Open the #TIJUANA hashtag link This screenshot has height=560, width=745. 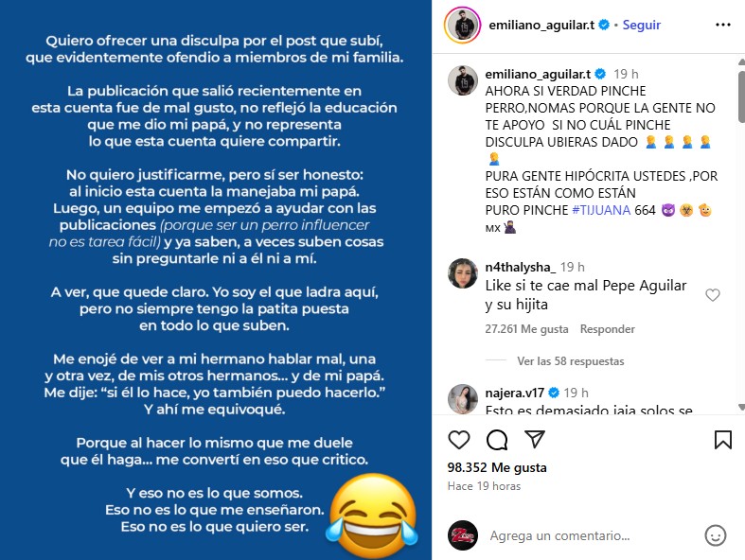pos(601,210)
